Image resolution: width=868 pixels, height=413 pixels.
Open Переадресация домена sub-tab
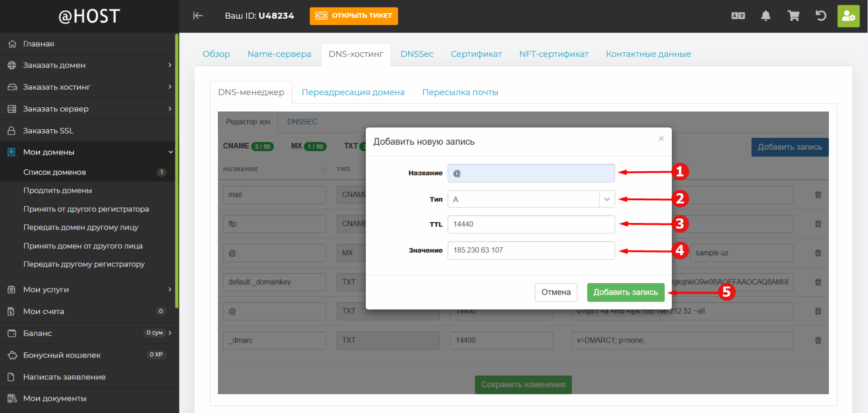353,92
